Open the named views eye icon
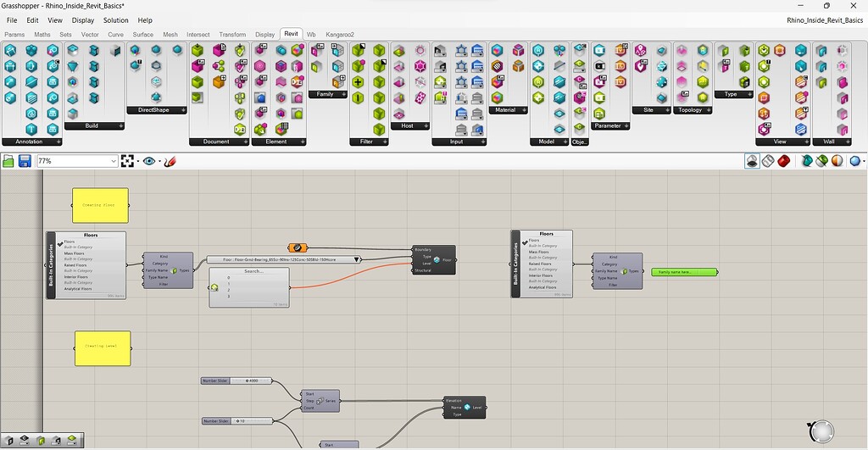The height and width of the screenshot is (450, 868). [149, 161]
